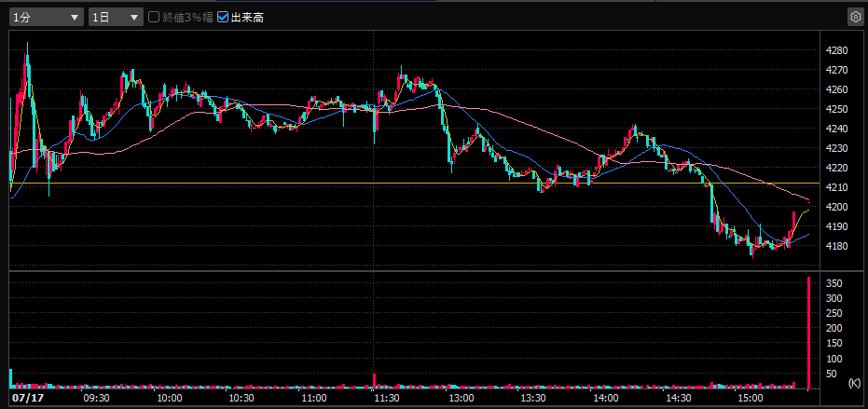
Task: Click the 4250 price axis label
Action: coord(836,109)
